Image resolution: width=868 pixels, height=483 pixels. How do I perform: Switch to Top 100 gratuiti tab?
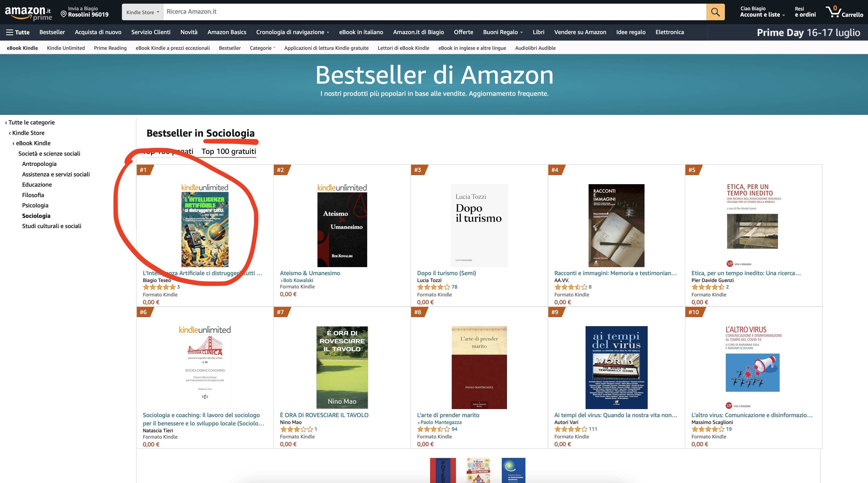click(229, 151)
